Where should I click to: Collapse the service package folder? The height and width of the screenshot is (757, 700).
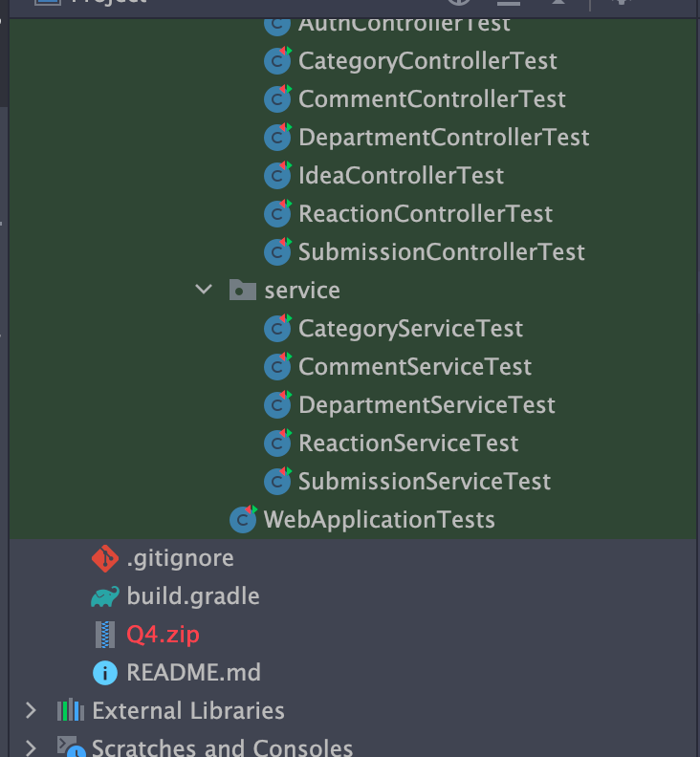coord(203,290)
